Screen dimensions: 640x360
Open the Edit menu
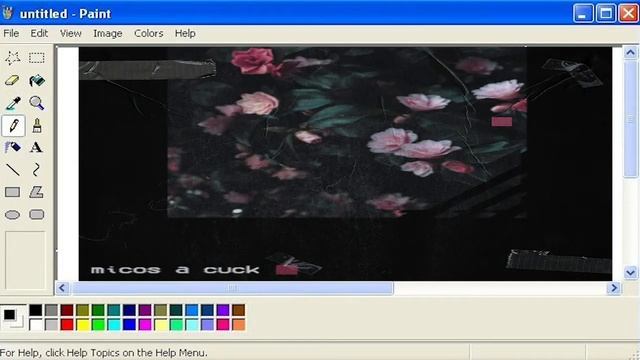pos(39,33)
